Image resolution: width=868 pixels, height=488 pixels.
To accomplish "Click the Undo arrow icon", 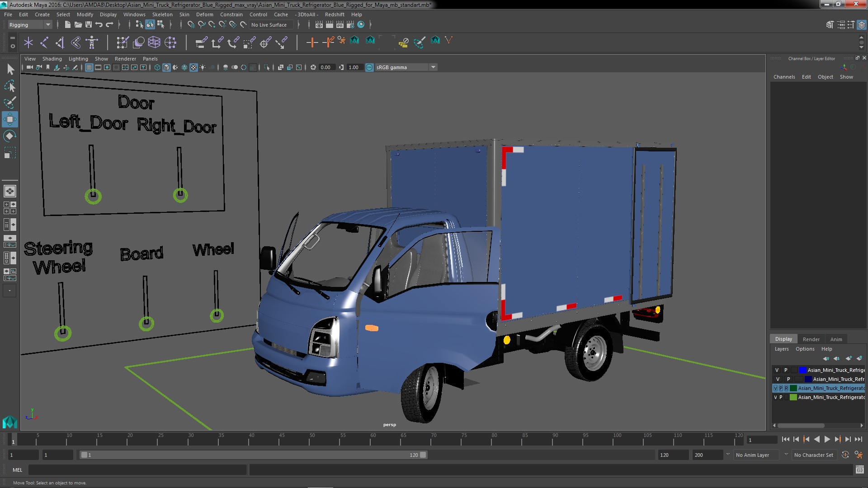I will [x=99, y=24].
